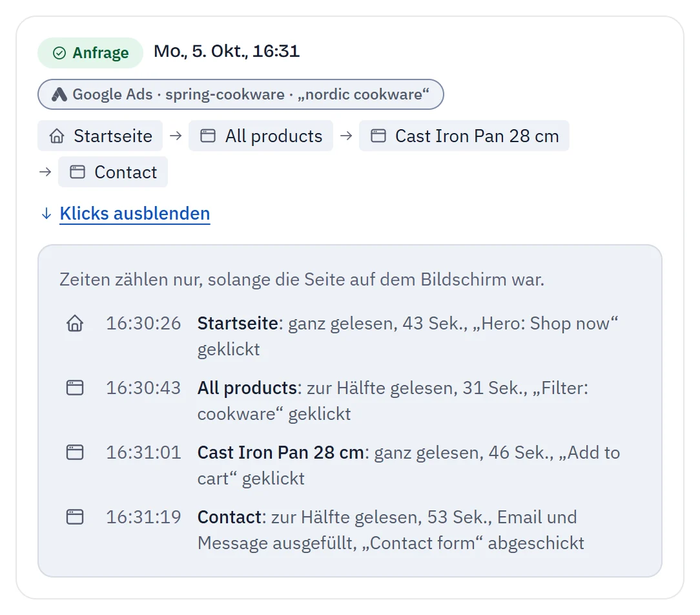Click the bold Startseite label in timeline

coord(238,324)
